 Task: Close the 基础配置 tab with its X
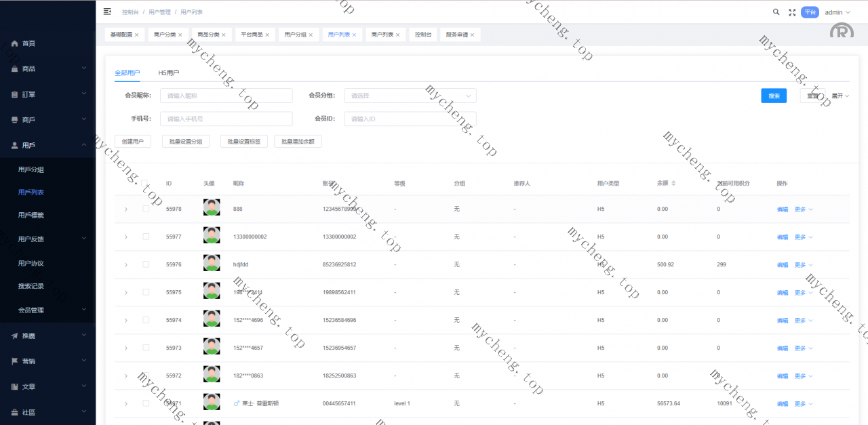point(137,35)
